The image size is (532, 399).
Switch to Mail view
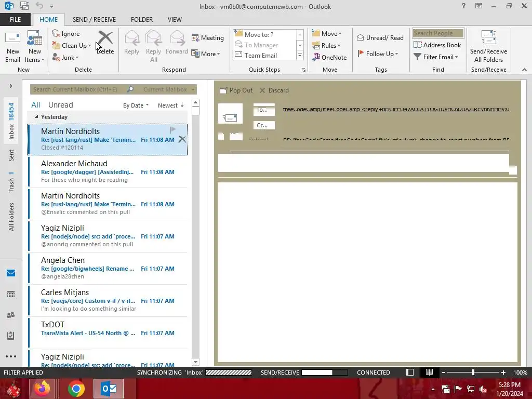[x=11, y=273]
